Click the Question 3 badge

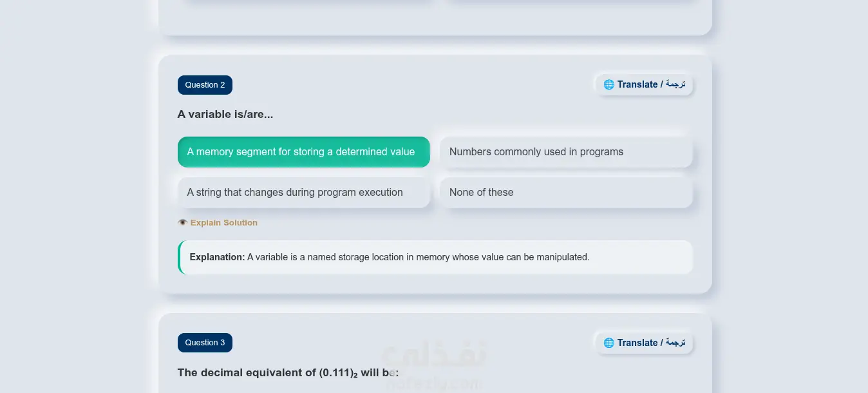[205, 343]
